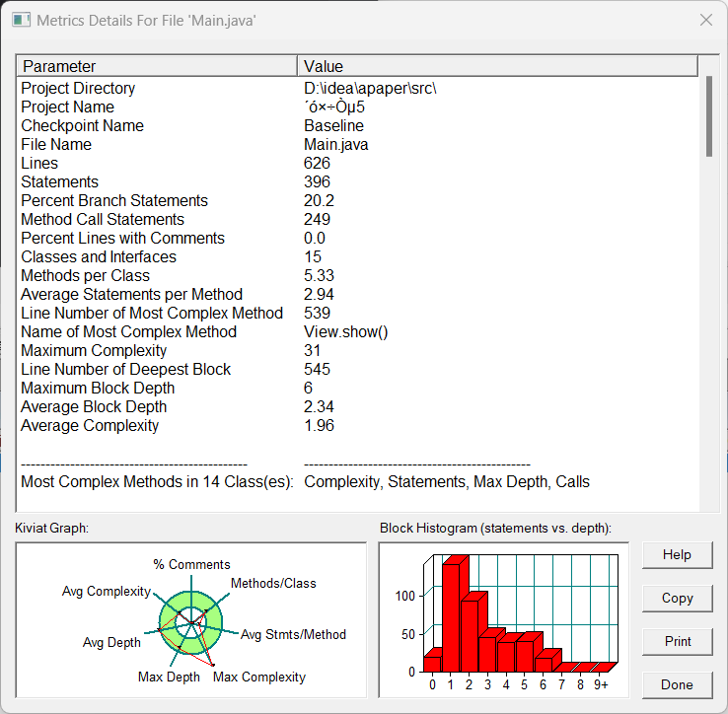Select the Project Name row
728x714 pixels.
coord(357,107)
